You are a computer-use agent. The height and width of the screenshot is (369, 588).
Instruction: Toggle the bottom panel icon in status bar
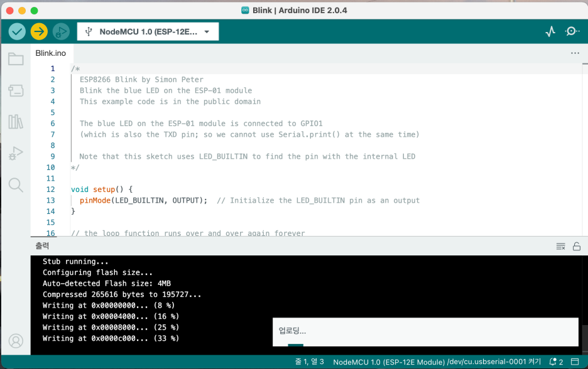[x=575, y=361]
